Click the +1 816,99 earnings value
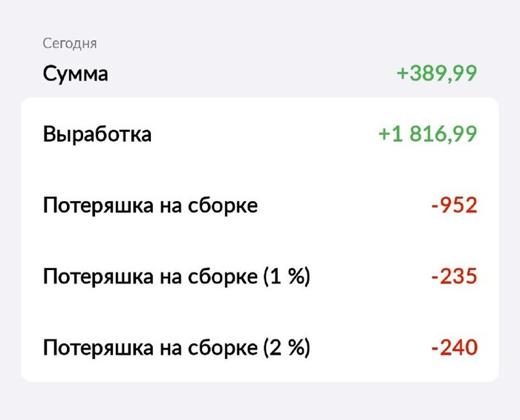 427,134
